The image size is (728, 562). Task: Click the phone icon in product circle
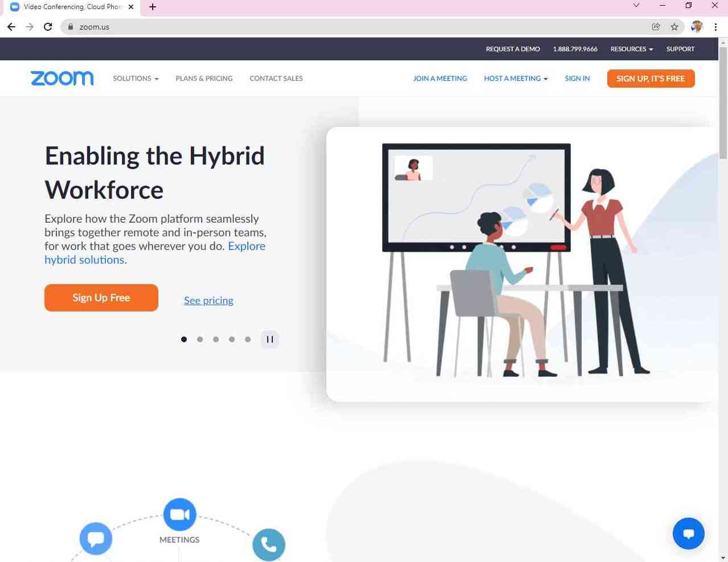point(269,544)
